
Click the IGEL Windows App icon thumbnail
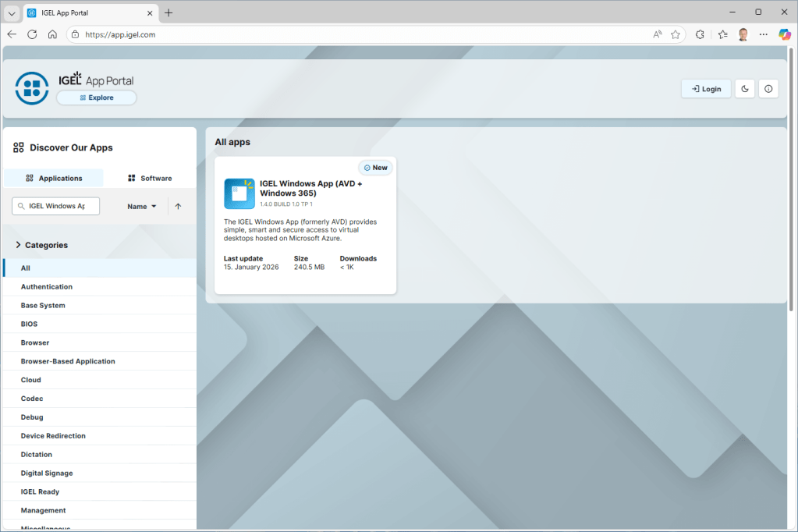pos(239,193)
